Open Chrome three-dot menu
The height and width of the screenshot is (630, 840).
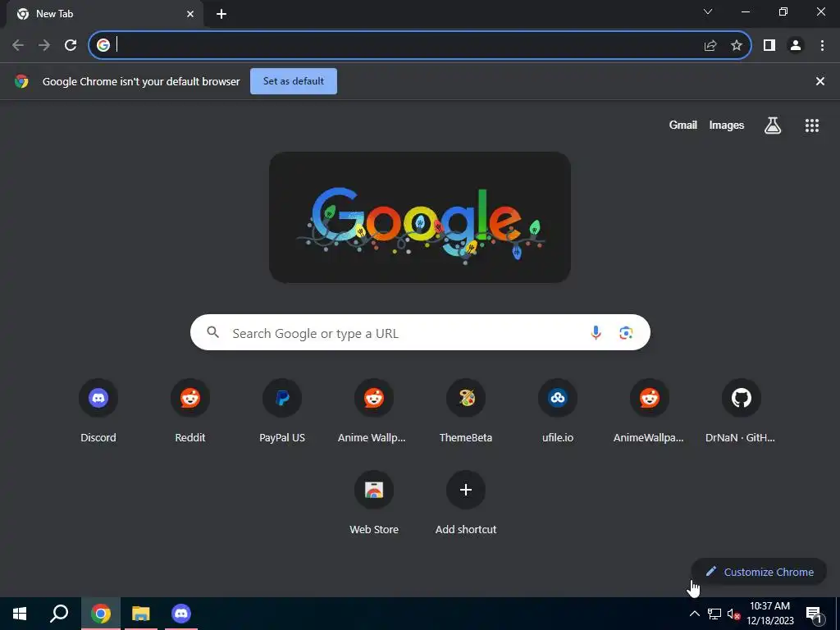coord(822,46)
